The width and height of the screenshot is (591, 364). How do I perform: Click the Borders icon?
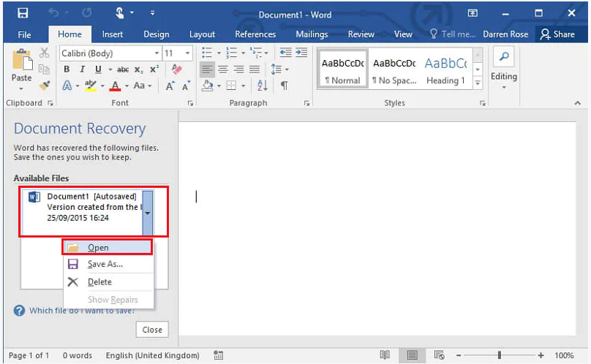(x=231, y=86)
